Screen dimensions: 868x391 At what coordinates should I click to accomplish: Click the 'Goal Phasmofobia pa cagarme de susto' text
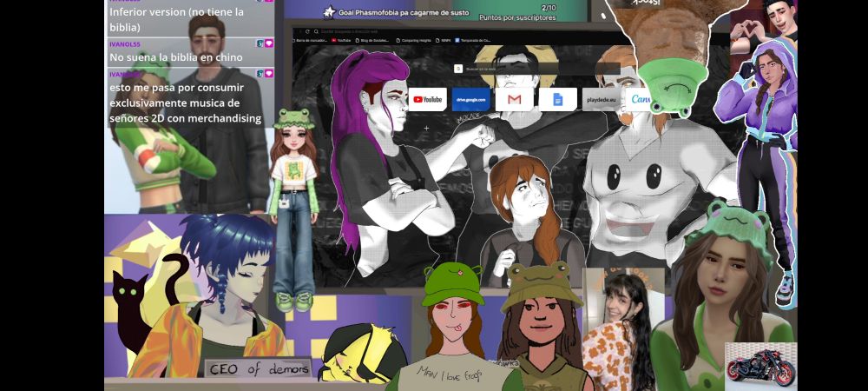pos(404,12)
